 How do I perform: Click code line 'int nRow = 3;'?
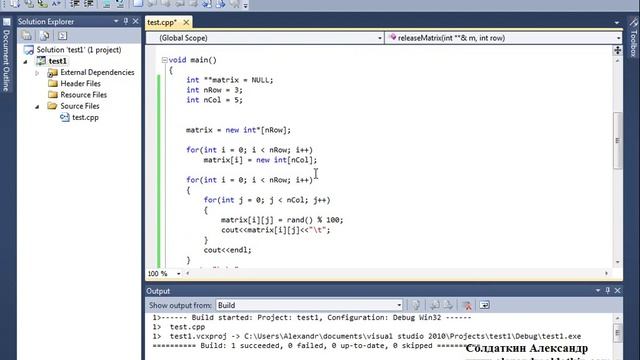coord(214,90)
